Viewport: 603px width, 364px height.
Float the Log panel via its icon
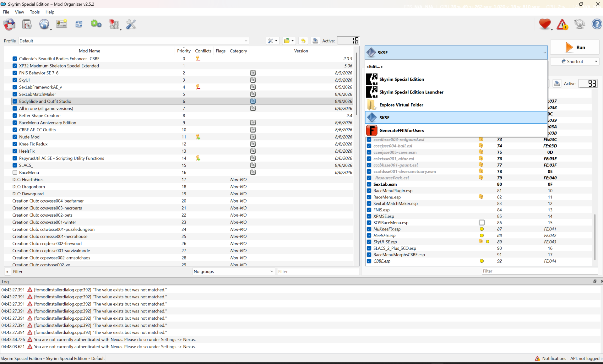point(595,281)
